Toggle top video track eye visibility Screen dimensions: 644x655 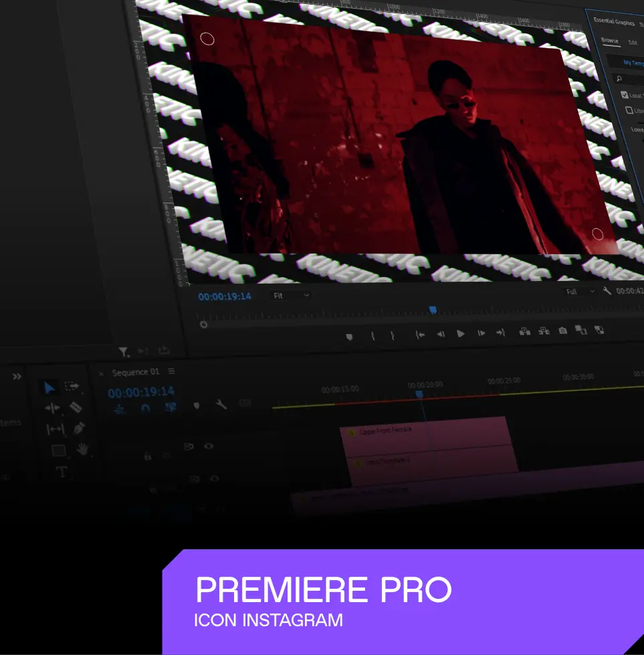(x=209, y=446)
